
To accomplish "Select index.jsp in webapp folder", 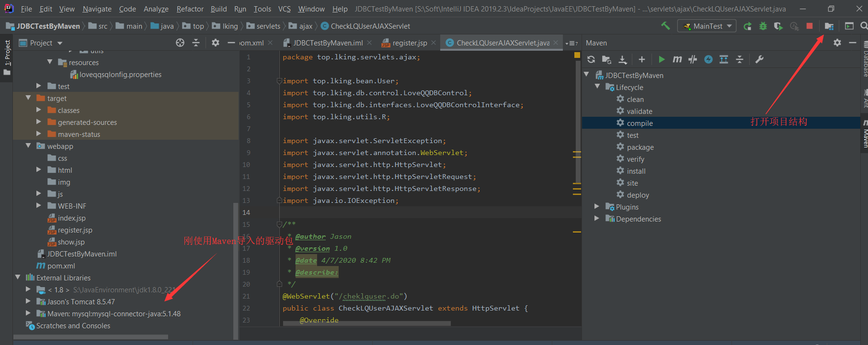I will coord(71,218).
